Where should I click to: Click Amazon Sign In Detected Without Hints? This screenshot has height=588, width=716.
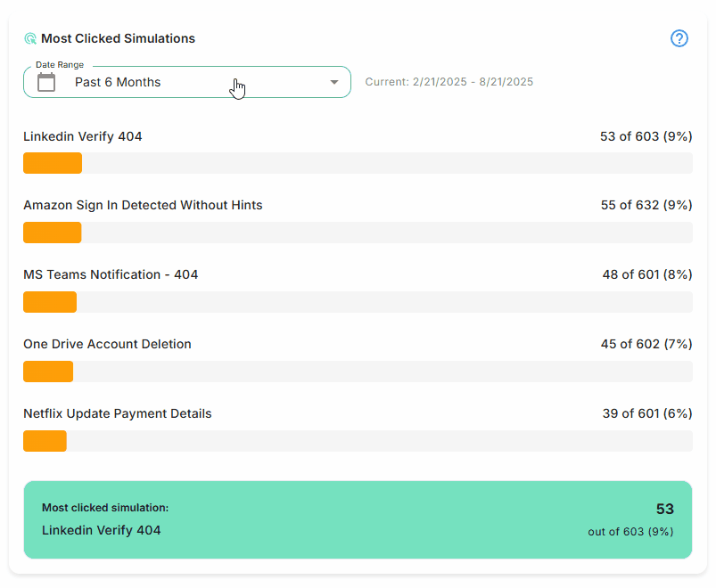[x=143, y=205]
